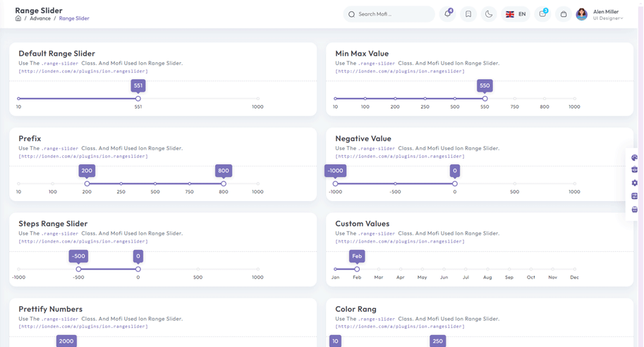Image resolution: width=644 pixels, height=347 pixels.
Task: Open ionden link under Default Range Slider
Action: click(x=83, y=71)
